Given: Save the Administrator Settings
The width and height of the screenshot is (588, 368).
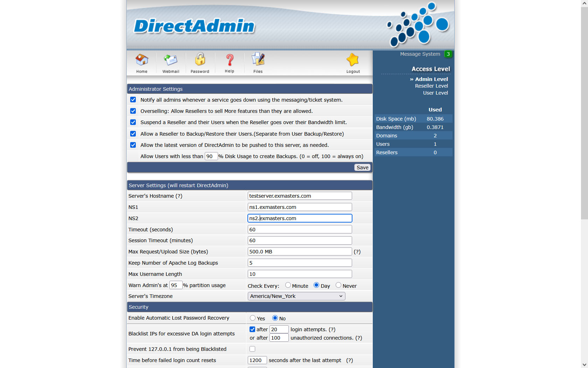Looking at the screenshot, I should [x=362, y=168].
